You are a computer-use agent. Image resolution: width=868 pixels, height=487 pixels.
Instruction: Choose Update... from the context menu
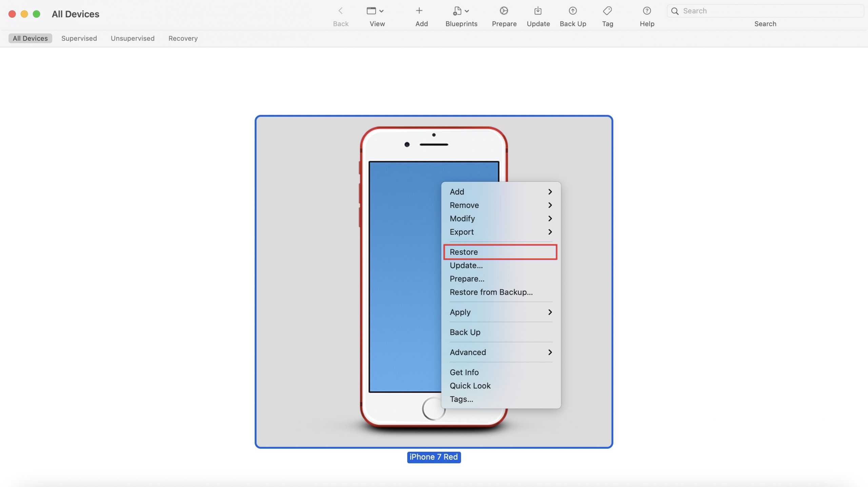501,266
